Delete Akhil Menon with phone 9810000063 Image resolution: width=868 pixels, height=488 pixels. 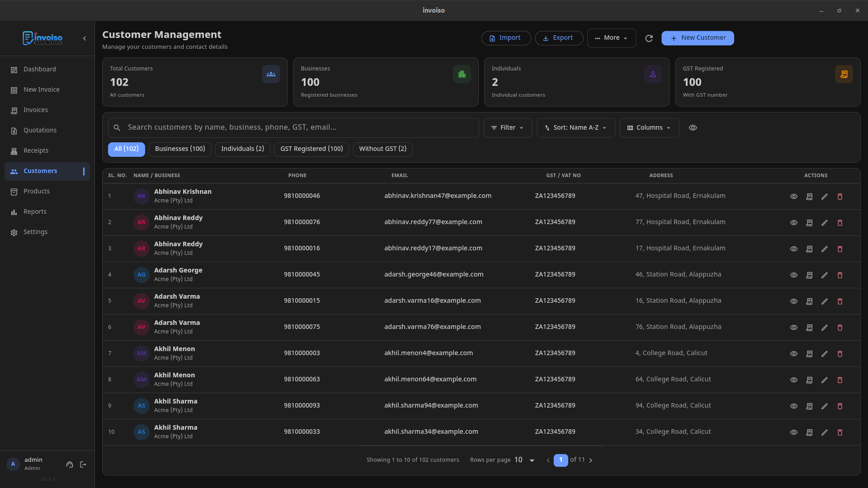pos(840,380)
